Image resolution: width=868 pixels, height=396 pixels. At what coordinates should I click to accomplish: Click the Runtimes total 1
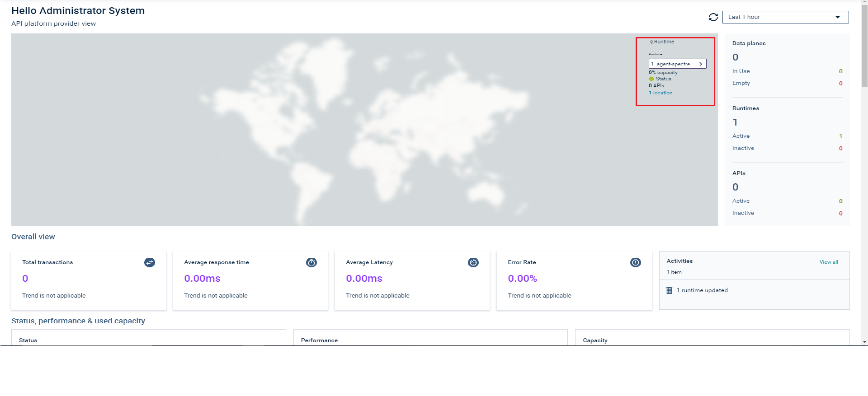[x=735, y=122]
